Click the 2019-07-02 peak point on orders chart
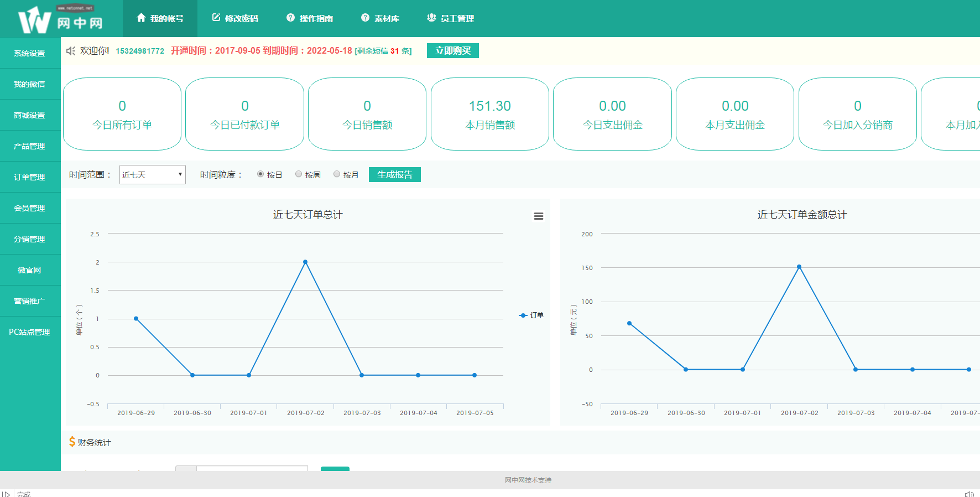The height and width of the screenshot is (497, 980). click(305, 262)
